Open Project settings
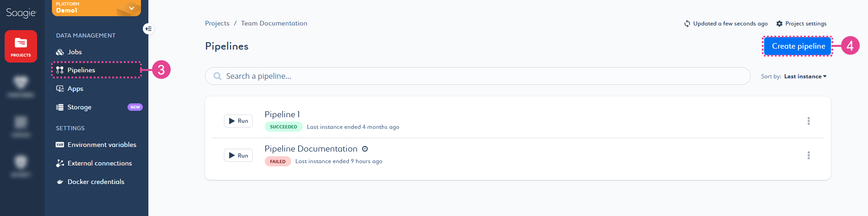The width and height of the screenshot is (868, 216). (x=801, y=24)
